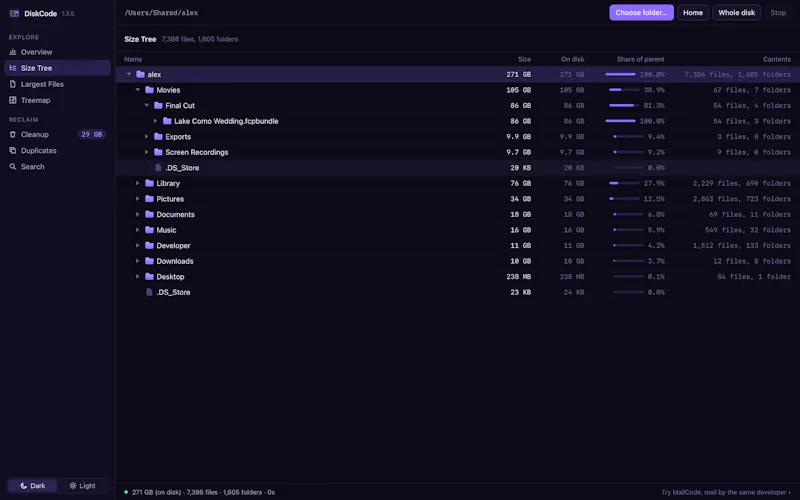
Task: Click the Final Cut 81.3% share bar
Action: point(624,106)
